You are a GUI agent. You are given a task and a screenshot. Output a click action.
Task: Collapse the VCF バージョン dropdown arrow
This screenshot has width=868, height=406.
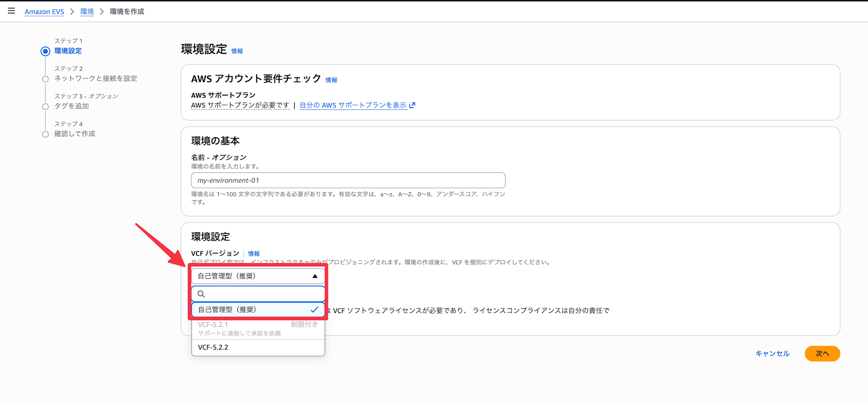(315, 276)
